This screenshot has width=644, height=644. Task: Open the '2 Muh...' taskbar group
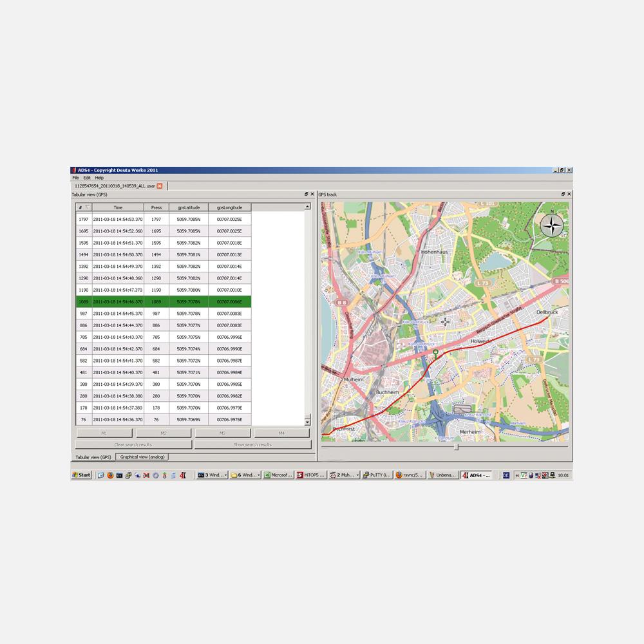[344, 475]
